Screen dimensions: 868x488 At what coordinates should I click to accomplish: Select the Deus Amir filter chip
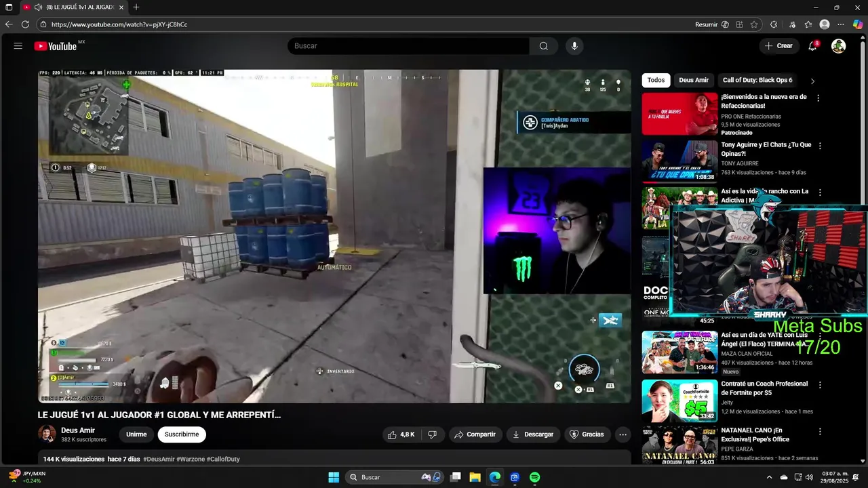pyautogui.click(x=694, y=80)
